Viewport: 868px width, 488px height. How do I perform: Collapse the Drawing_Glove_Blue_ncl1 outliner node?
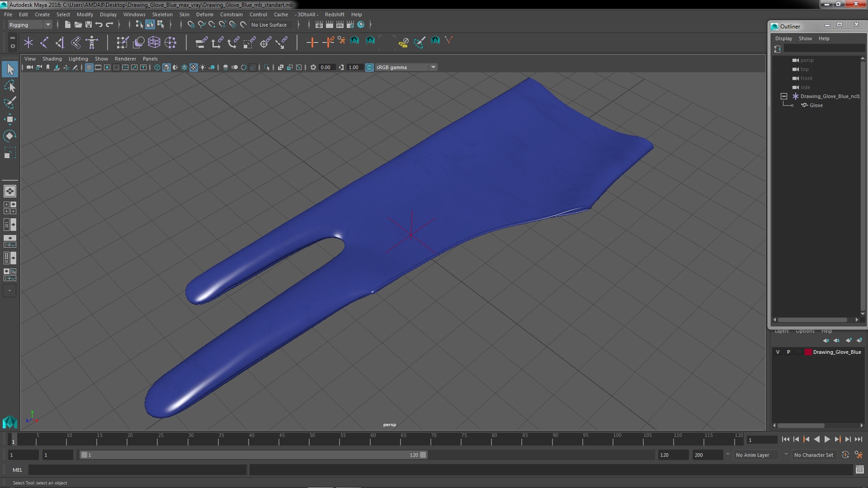pyautogui.click(x=784, y=96)
